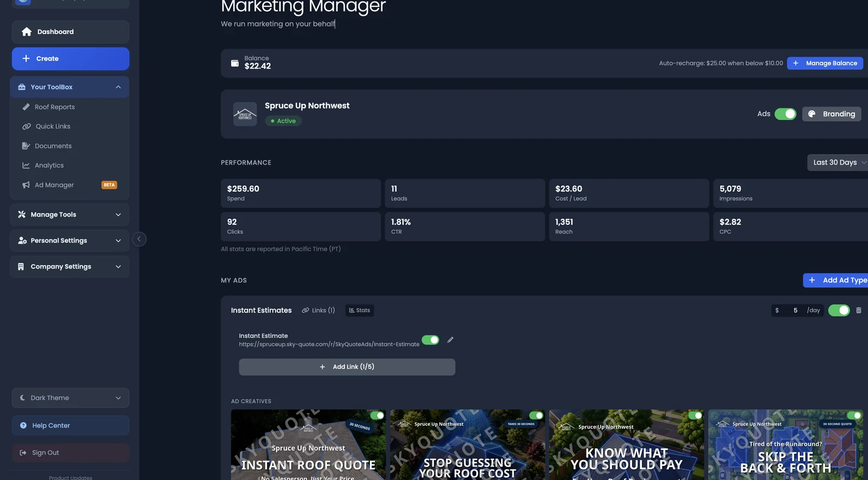Click the Quick Links chain icon
This screenshot has height=480, width=868.
tap(26, 127)
